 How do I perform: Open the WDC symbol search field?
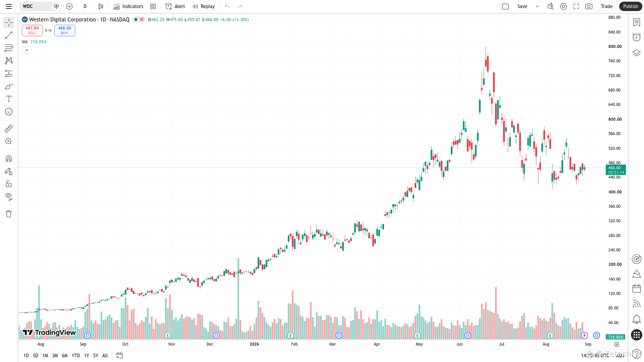coord(36,6)
